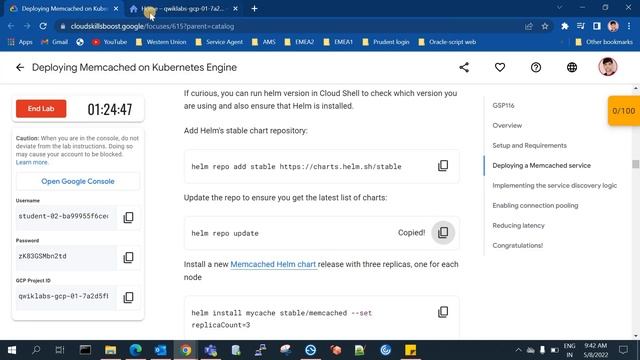Close the qwiklabs-gcp Home tab
The height and width of the screenshot is (360, 640).
click(x=235, y=9)
